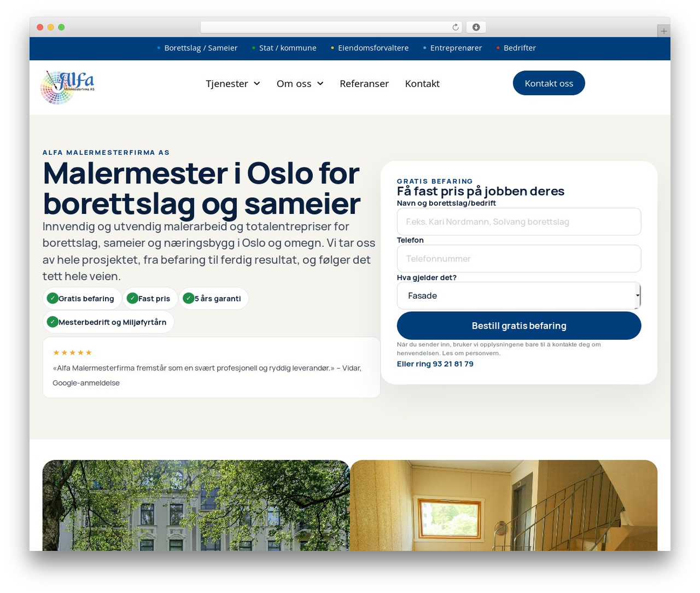700x593 pixels.
Task: Submit with Bestill gratis befaring button
Action: pyautogui.click(x=518, y=325)
